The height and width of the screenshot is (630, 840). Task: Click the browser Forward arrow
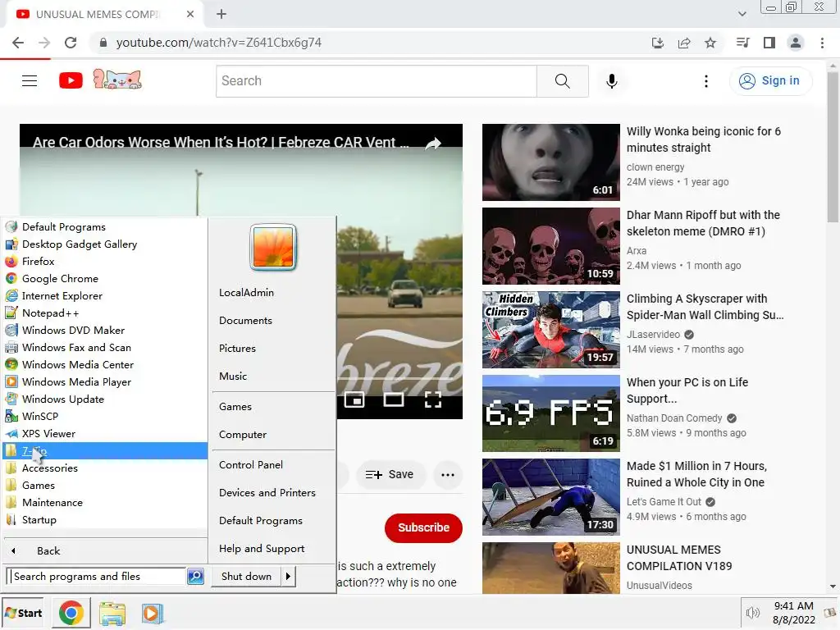point(44,43)
